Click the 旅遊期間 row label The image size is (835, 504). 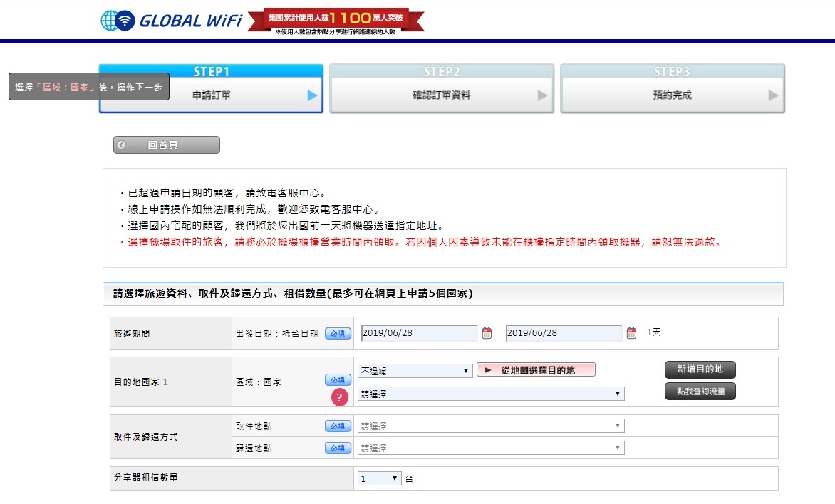pyautogui.click(x=132, y=334)
